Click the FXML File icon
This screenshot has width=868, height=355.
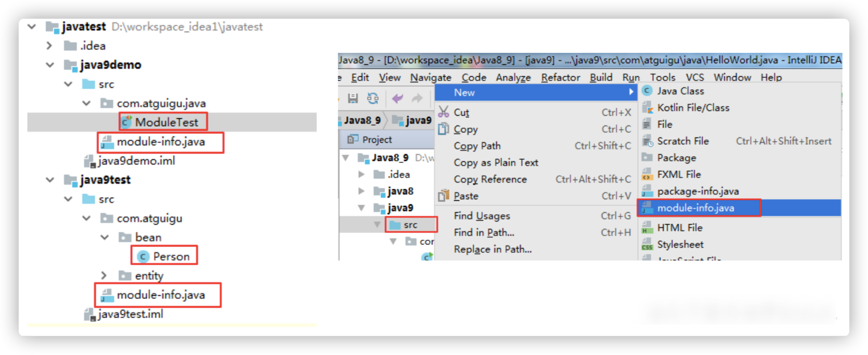click(x=647, y=174)
